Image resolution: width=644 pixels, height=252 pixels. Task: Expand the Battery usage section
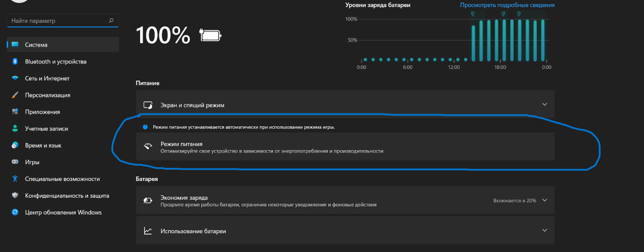pos(545,230)
